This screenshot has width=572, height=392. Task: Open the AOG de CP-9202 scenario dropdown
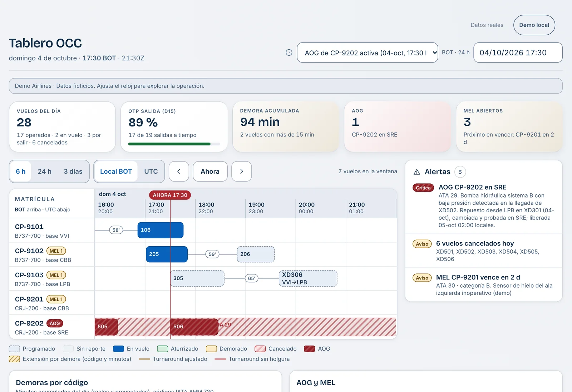point(368,53)
